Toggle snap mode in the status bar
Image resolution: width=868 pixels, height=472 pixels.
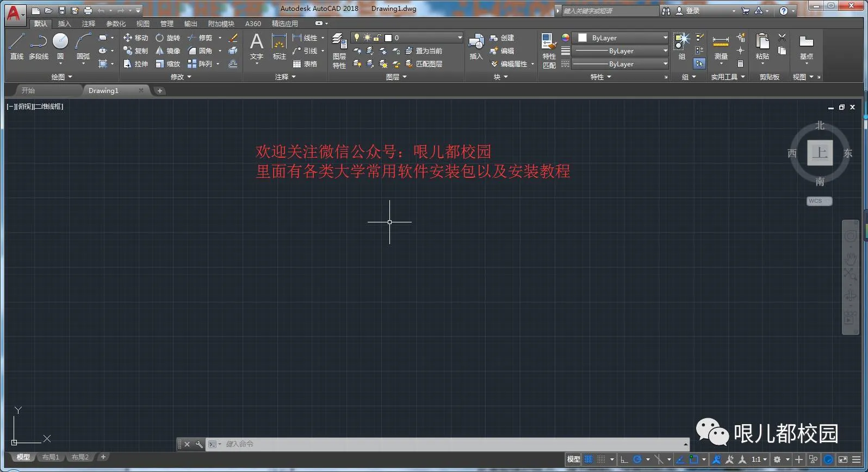pyautogui.click(x=601, y=459)
